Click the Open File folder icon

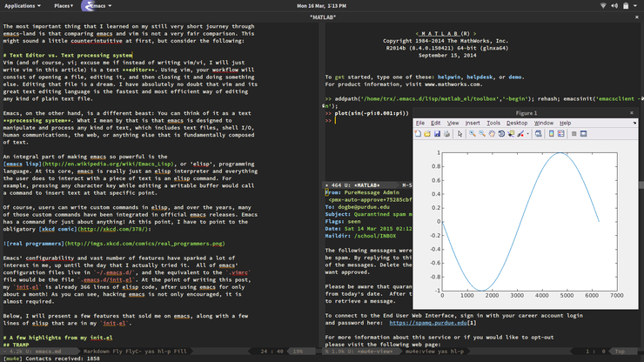click(427, 134)
